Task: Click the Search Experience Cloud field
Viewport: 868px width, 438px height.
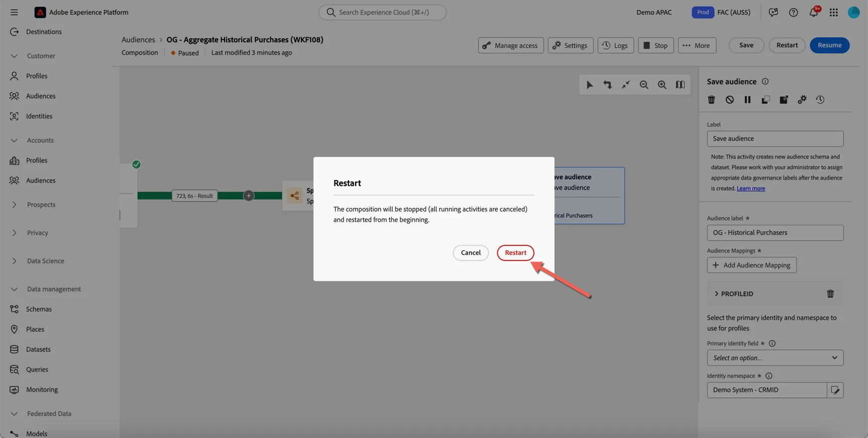Action: click(x=382, y=12)
